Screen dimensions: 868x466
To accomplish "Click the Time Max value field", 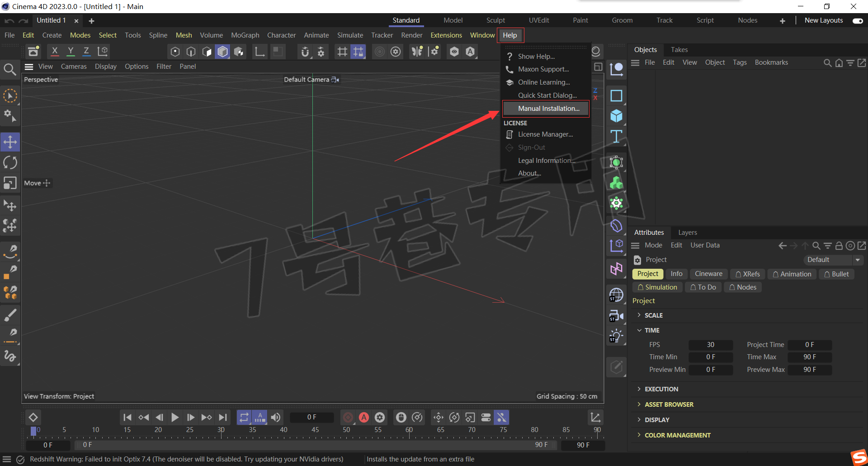I will point(810,357).
